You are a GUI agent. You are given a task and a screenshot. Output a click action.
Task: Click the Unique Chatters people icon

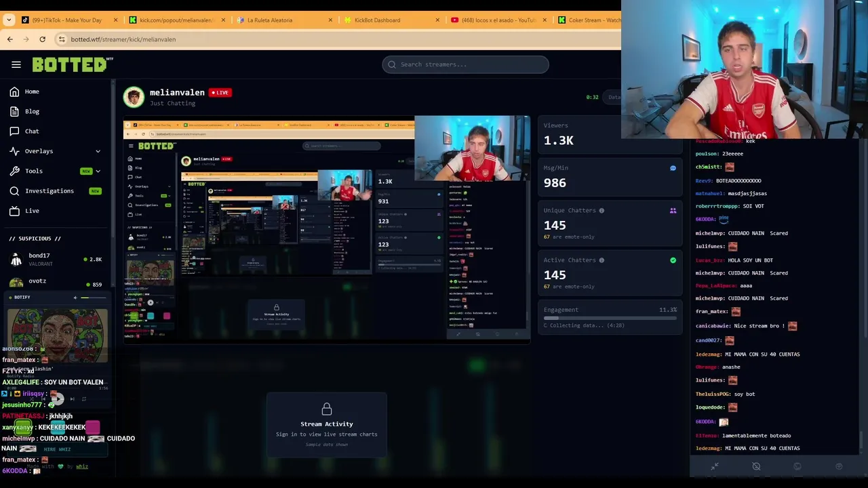click(673, 211)
